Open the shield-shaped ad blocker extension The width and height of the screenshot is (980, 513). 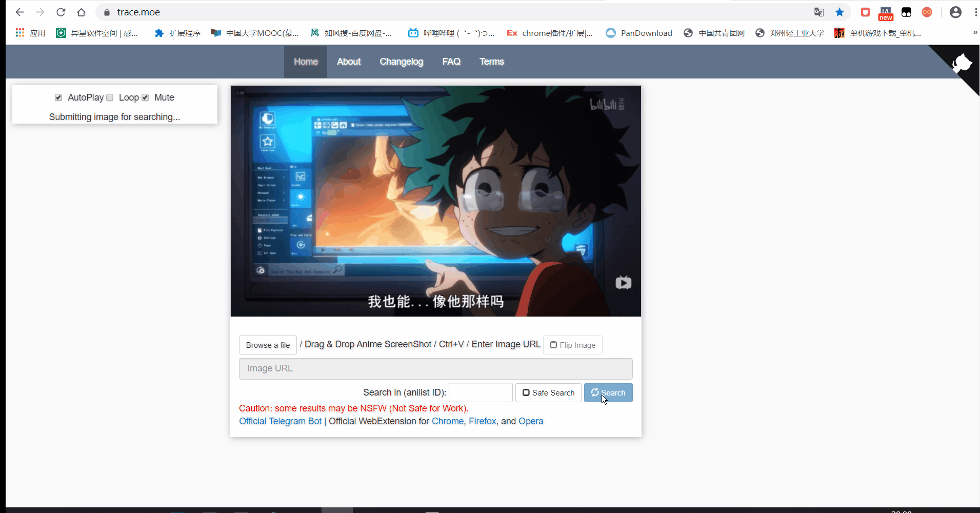866,12
